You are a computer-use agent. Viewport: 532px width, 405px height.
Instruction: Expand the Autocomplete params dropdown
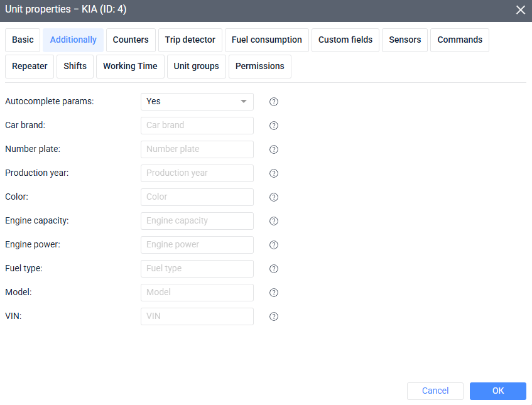197,102
